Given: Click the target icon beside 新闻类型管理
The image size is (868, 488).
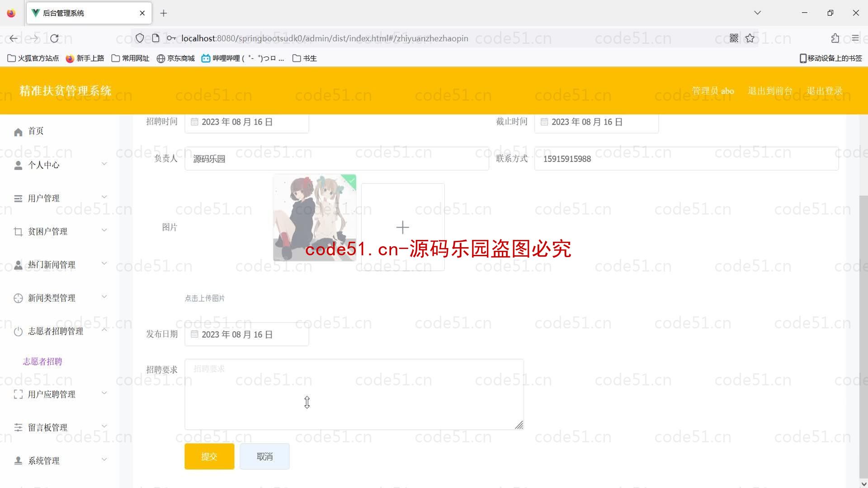Looking at the screenshot, I should click(18, 298).
